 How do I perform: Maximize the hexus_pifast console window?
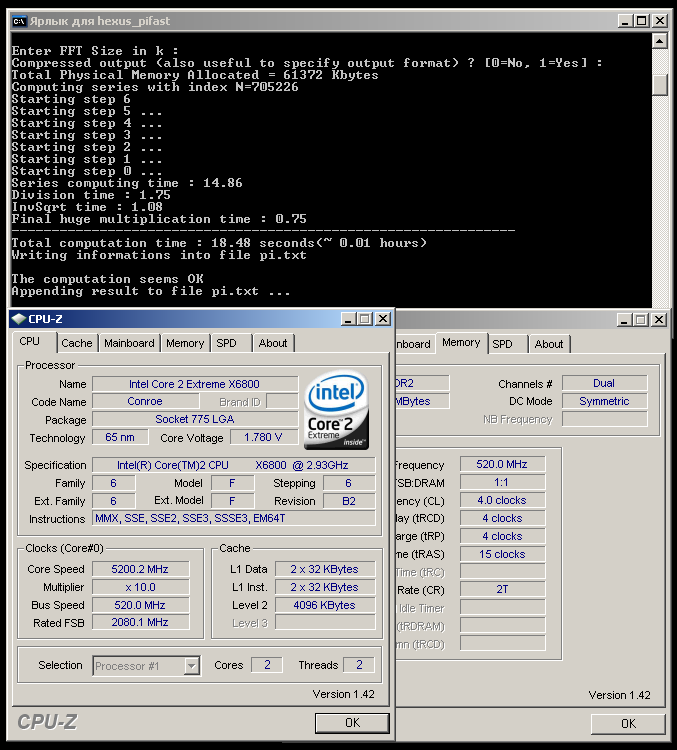coord(642,21)
